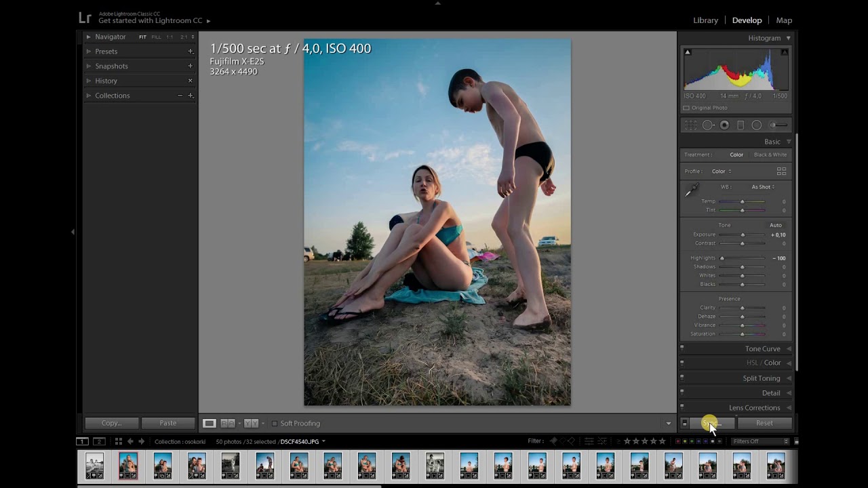Screen dimensions: 868x488
Task: Open the Profile Browser grid icon
Action: 781,171
